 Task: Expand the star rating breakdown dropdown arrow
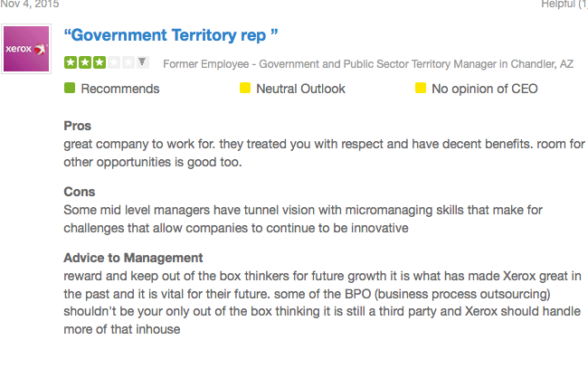[x=143, y=61]
